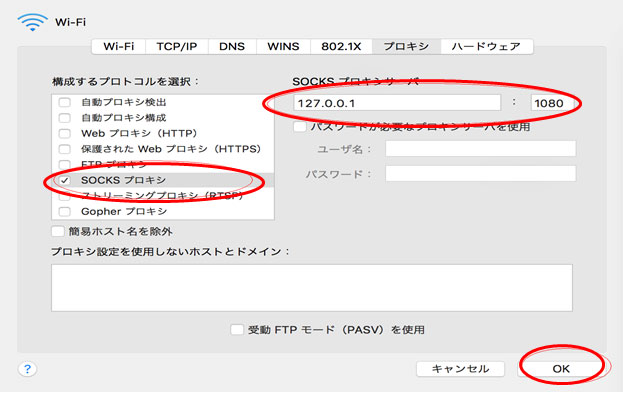Select the SOCKS プロキシ row label
This screenshot has height=393, width=623.
(x=123, y=180)
